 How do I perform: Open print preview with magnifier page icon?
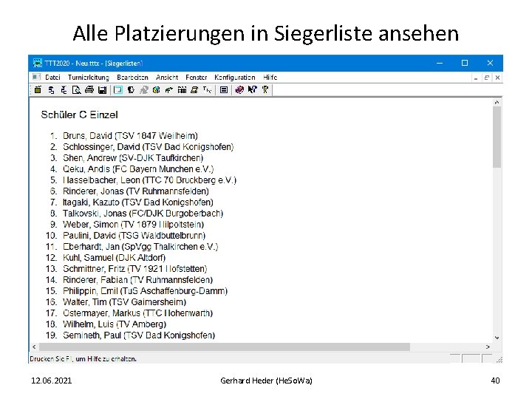[x=77, y=90]
